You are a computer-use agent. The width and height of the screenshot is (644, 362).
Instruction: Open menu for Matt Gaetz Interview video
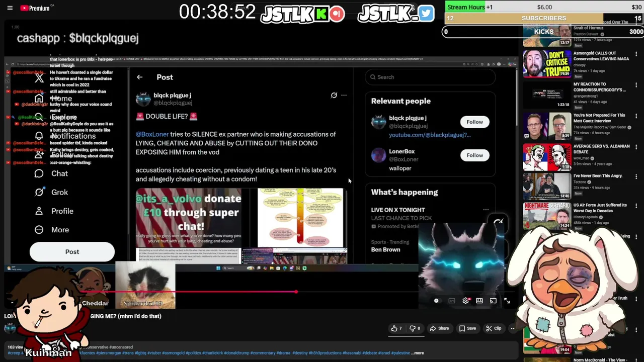tap(636, 117)
